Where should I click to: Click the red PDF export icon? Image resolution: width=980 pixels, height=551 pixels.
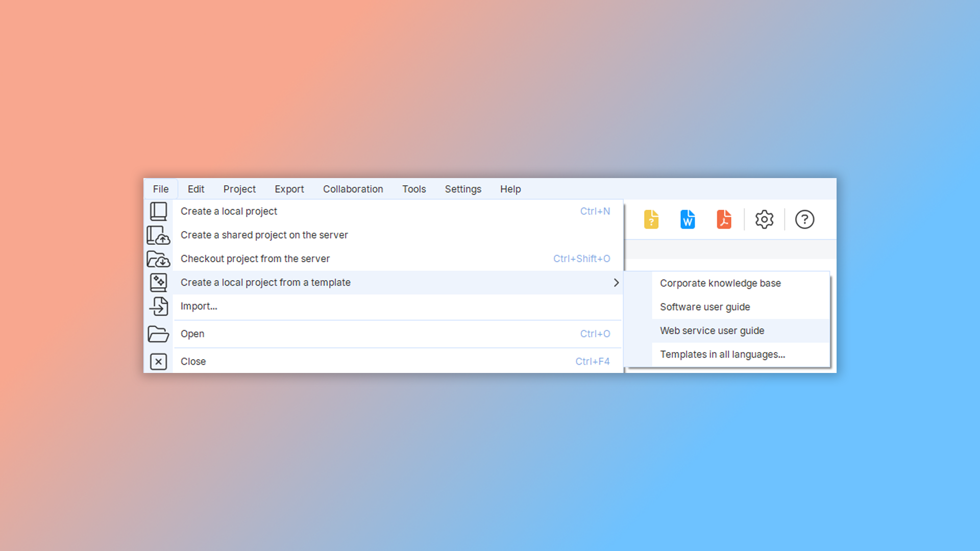tap(724, 219)
